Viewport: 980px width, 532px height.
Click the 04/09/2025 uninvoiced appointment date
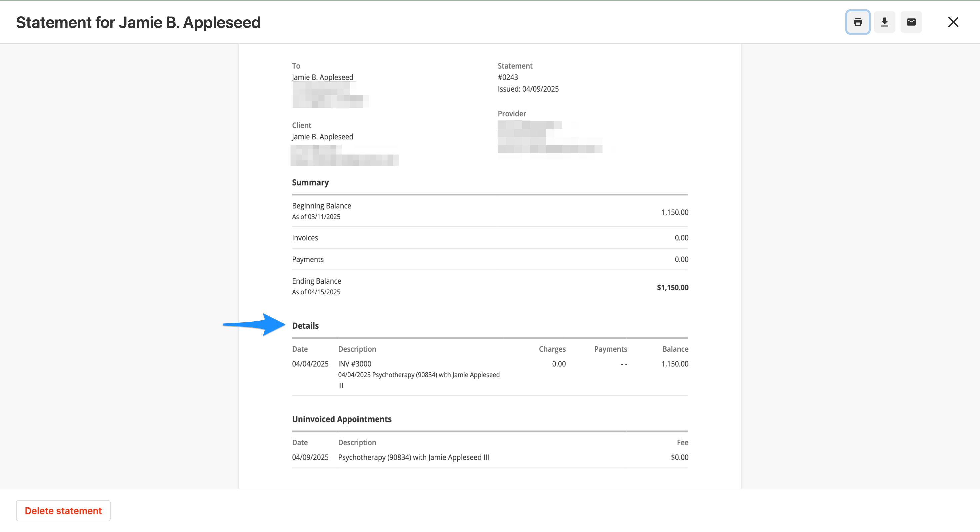[310, 457]
